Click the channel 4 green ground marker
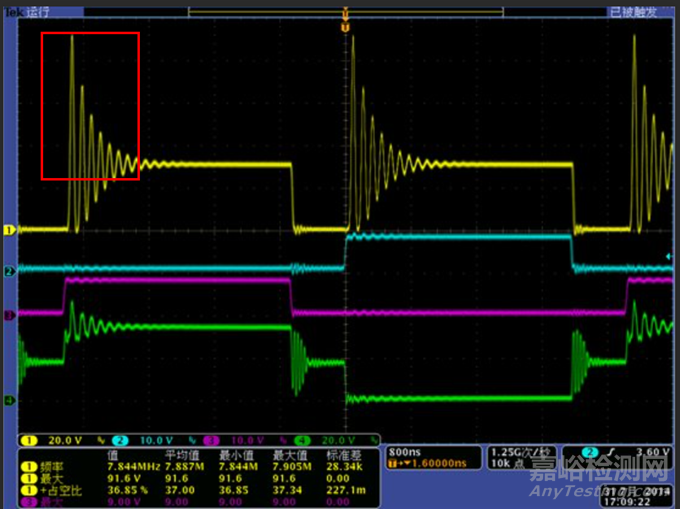 (x=10, y=401)
